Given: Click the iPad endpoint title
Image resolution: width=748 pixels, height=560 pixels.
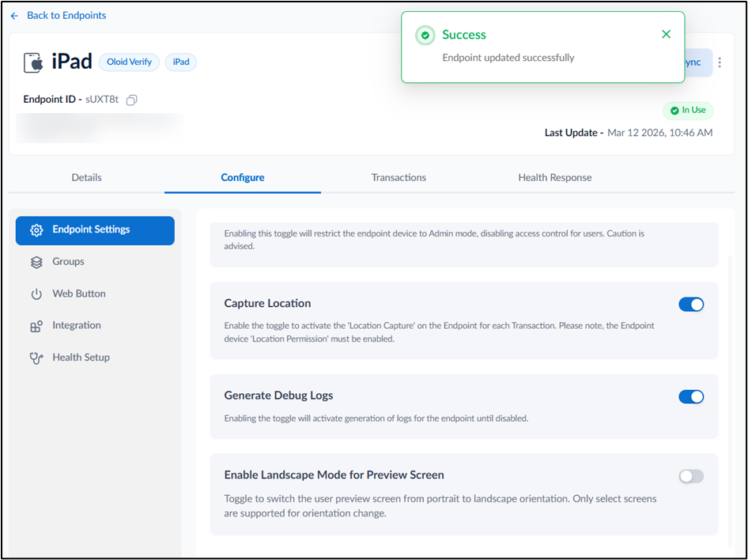Looking at the screenshot, I should 72,62.
